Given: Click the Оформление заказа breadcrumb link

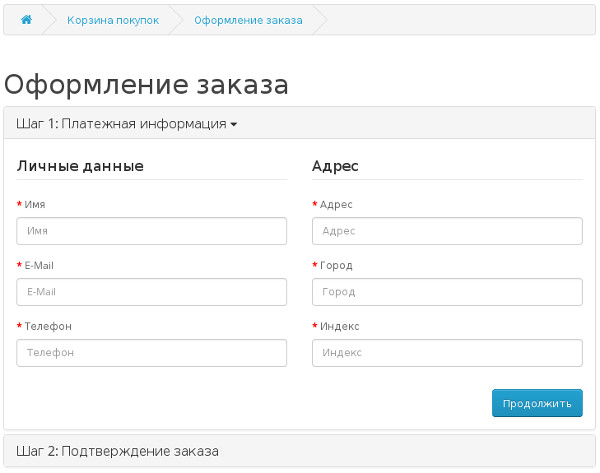Looking at the screenshot, I should [x=248, y=20].
